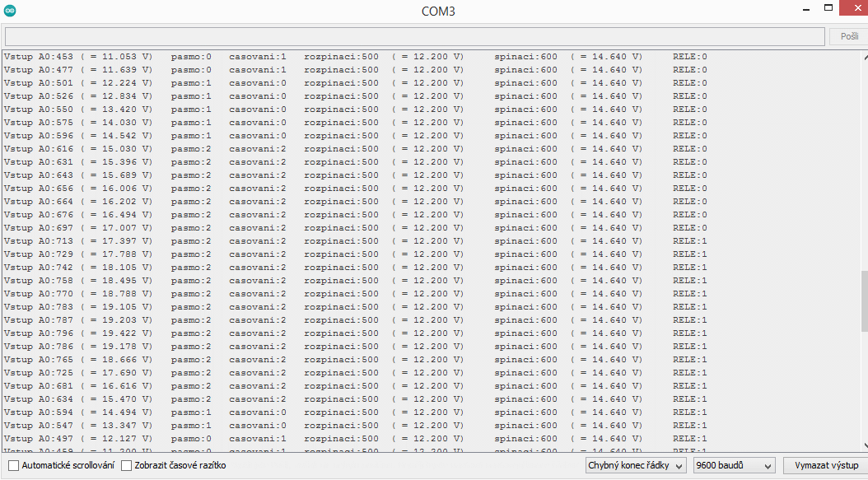Minimize the COM3 serial monitor window
Screen dimensions: 868x480
point(805,8)
